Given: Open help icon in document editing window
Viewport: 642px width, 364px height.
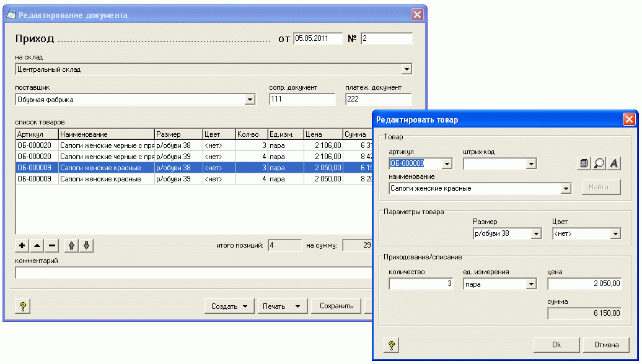Looking at the screenshot, I should point(22,306).
